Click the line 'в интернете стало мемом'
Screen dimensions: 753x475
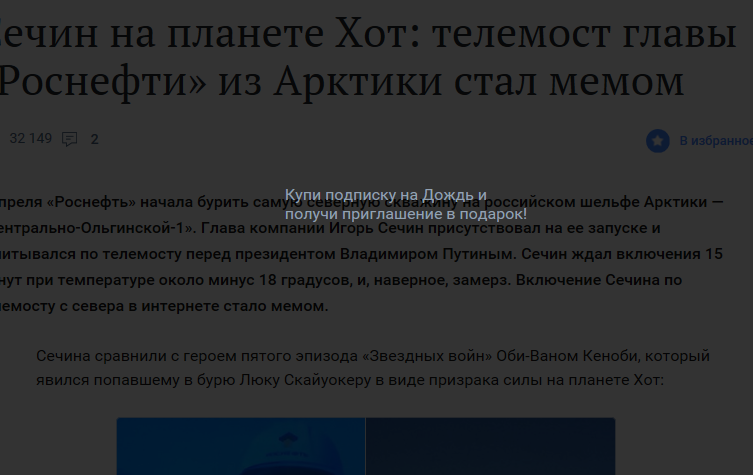(228, 306)
